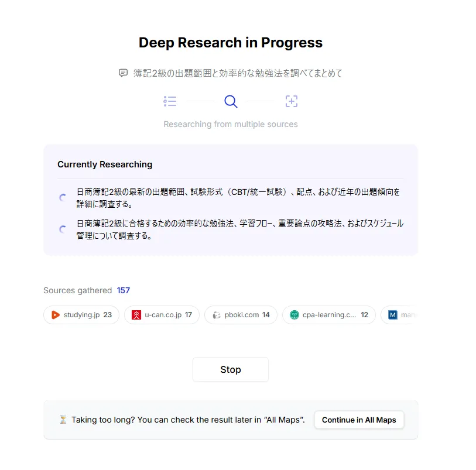This screenshot has height=470, width=476.
Task: Open Continue in All Maps
Action: [359, 420]
